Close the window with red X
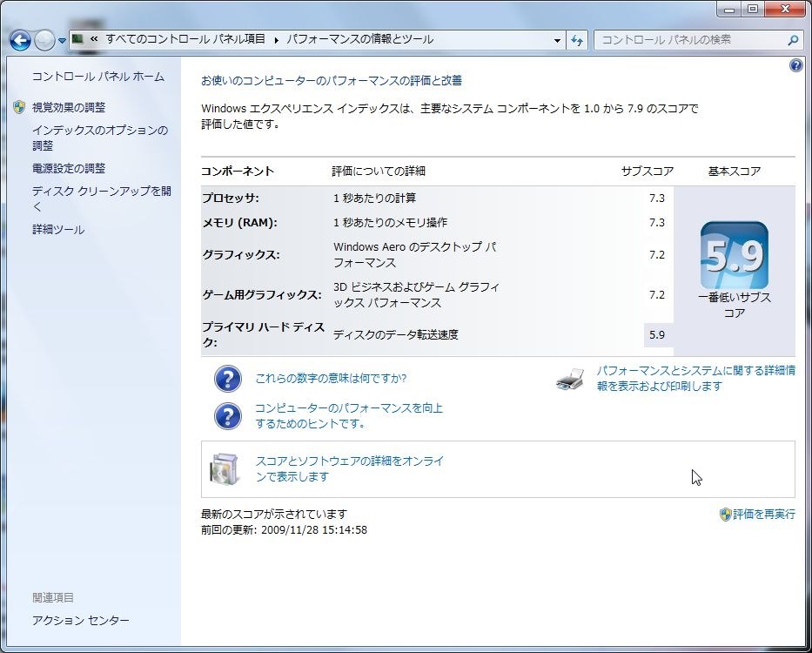Viewport: 812px width, 653px height. pos(784,9)
